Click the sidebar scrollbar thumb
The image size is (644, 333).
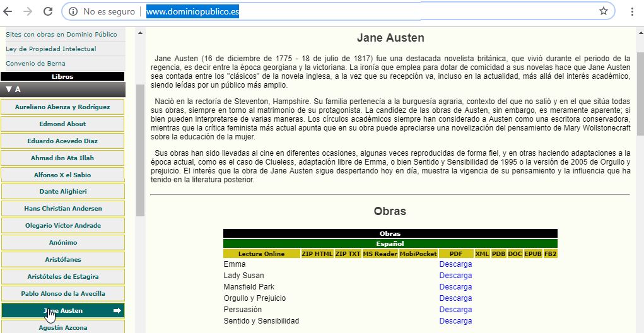click(x=140, y=150)
